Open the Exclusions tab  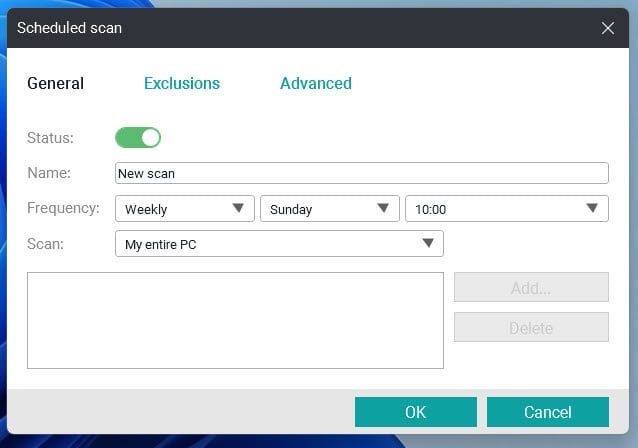182,83
